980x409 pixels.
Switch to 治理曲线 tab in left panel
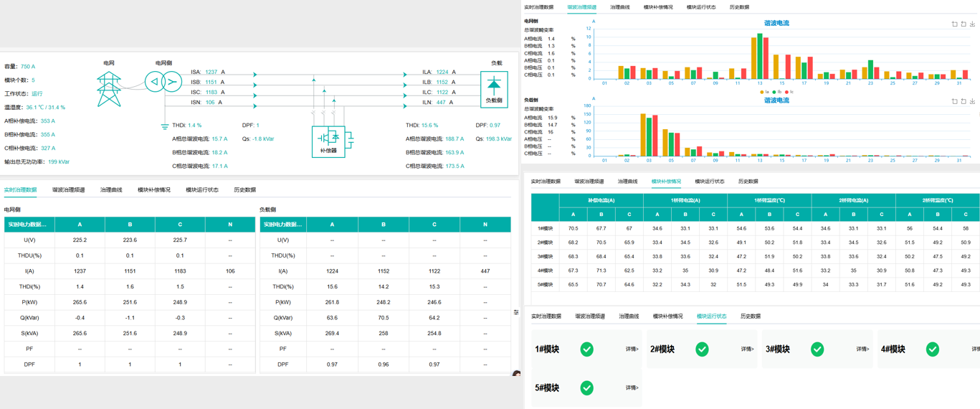click(x=111, y=190)
